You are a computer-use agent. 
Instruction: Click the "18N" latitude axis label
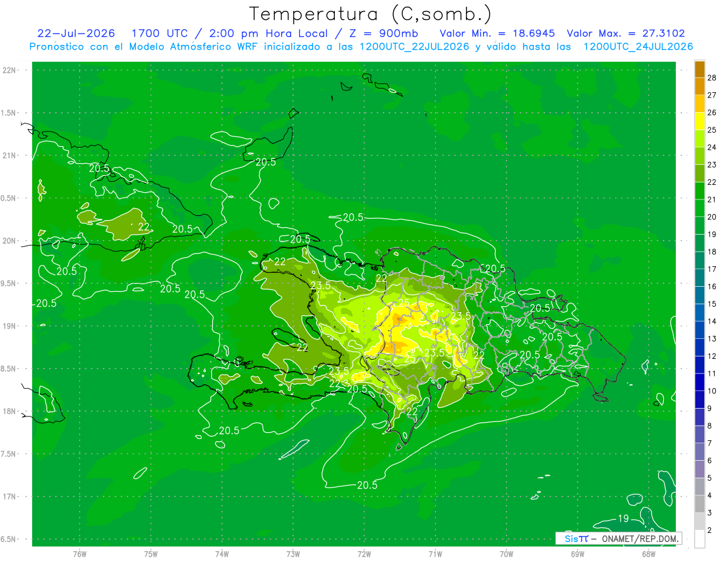(10, 412)
